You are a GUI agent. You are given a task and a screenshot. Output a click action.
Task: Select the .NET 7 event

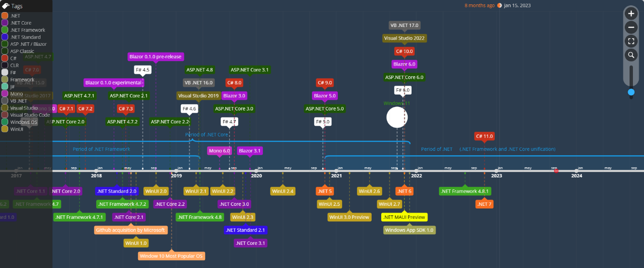[484, 204]
